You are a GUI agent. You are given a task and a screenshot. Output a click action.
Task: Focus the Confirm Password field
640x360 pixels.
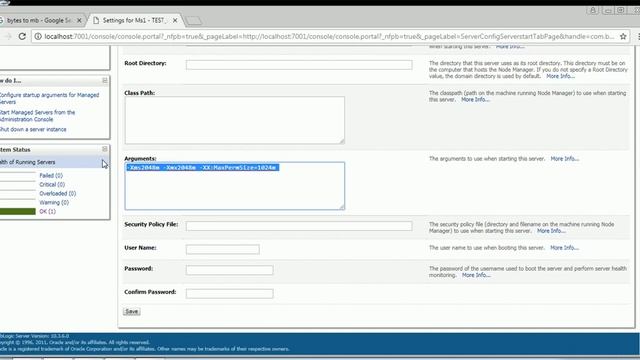229,293
